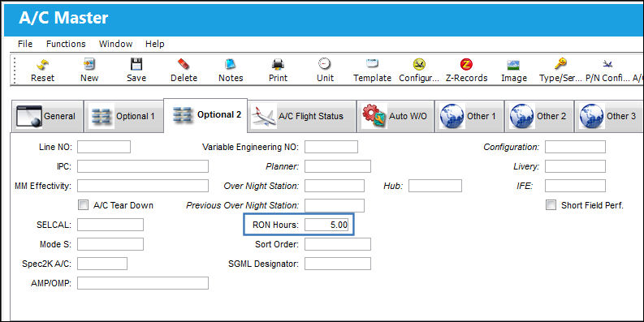Open Notes from the toolbar
The width and height of the screenshot is (644, 322).
coord(231,64)
